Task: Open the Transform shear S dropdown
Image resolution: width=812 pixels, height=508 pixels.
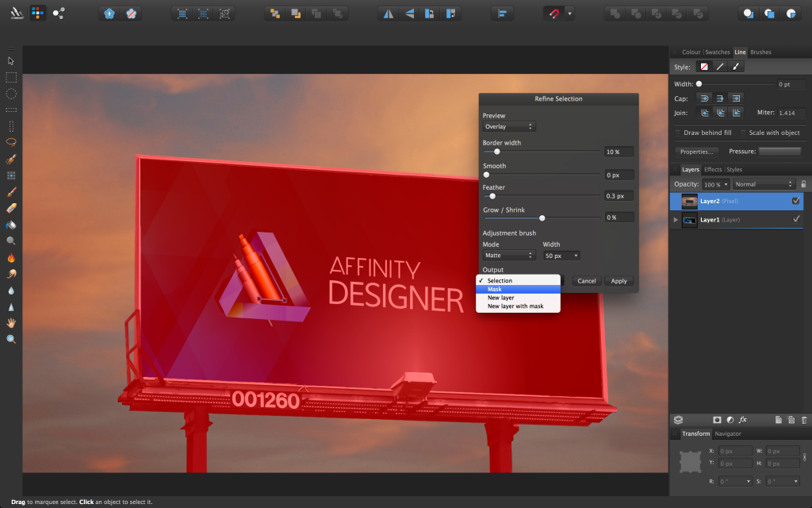Action: tap(796, 482)
